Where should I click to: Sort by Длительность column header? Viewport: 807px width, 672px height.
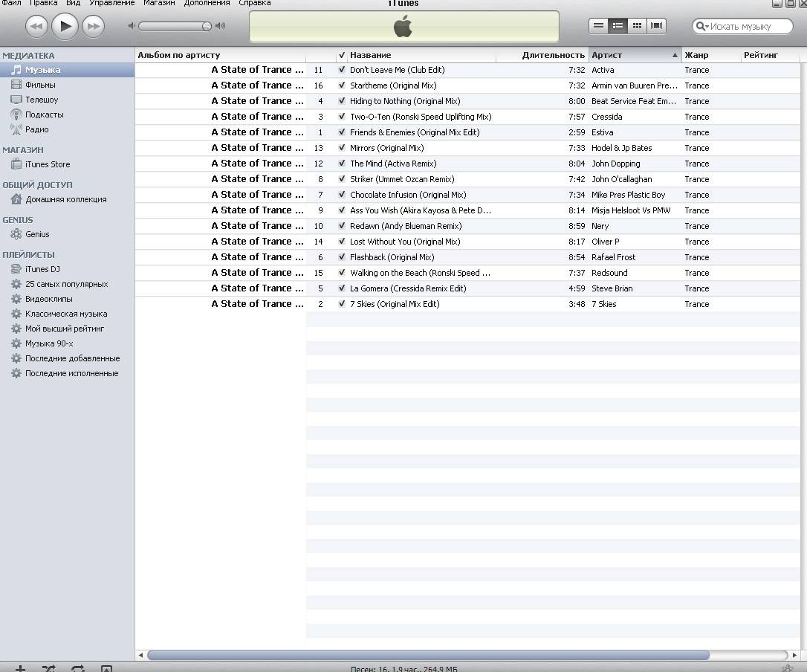[x=542, y=55]
